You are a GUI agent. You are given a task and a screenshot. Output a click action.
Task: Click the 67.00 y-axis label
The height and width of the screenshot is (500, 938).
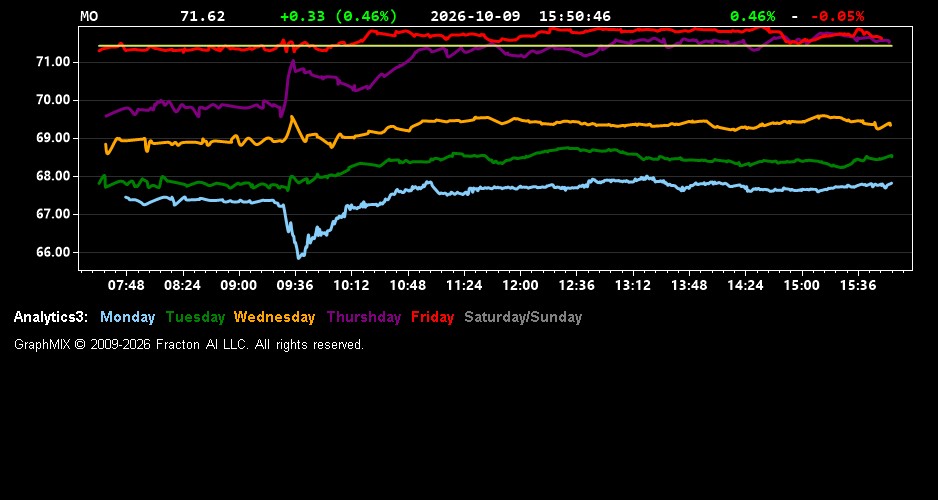(x=54, y=214)
